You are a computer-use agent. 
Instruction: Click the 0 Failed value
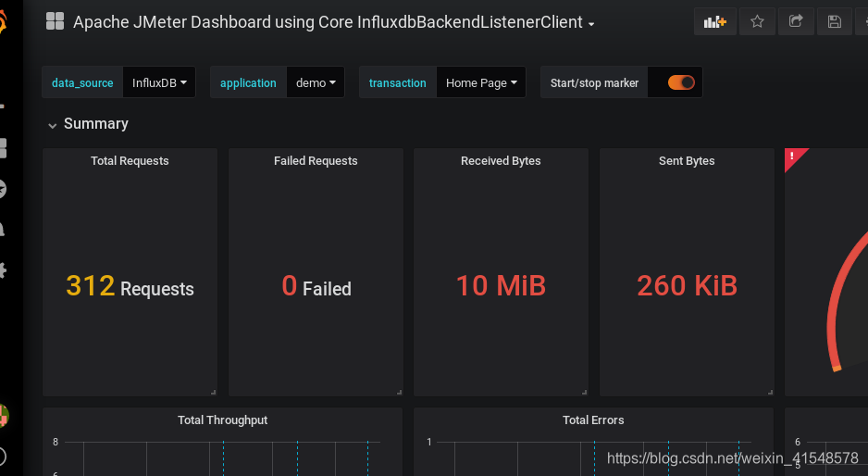[316, 286]
